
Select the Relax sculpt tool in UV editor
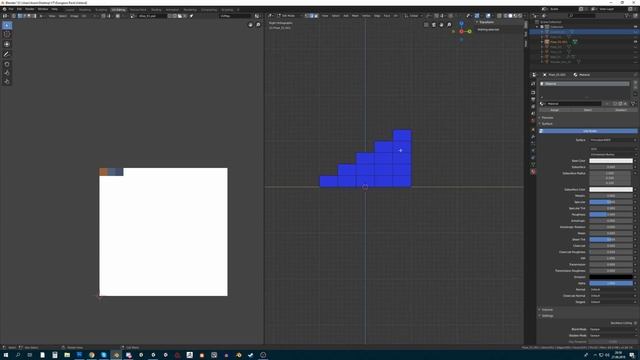click(x=7, y=73)
